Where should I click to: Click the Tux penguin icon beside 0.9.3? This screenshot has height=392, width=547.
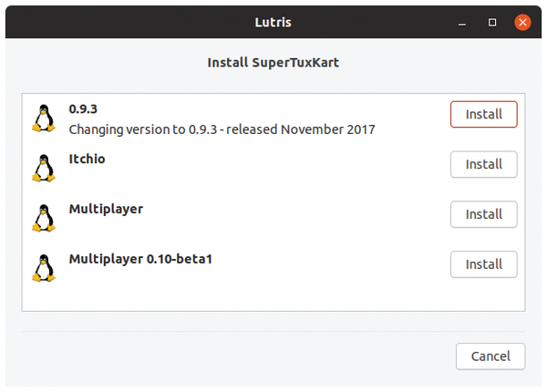click(x=44, y=119)
